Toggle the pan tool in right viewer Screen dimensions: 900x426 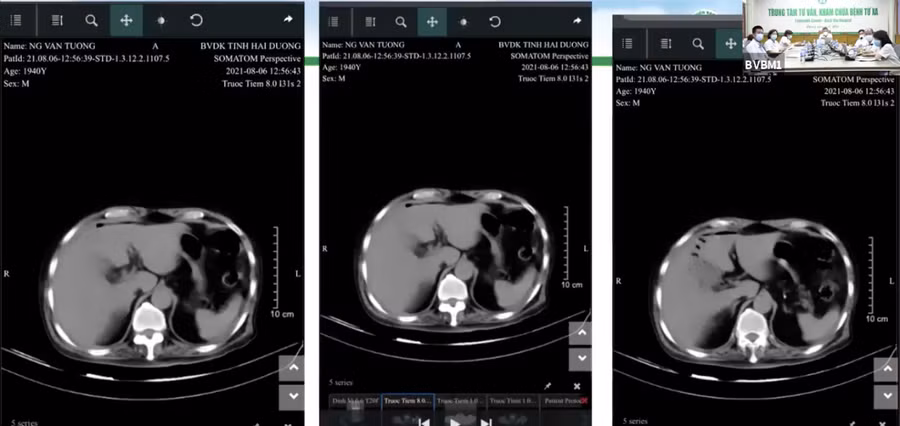(x=729, y=43)
